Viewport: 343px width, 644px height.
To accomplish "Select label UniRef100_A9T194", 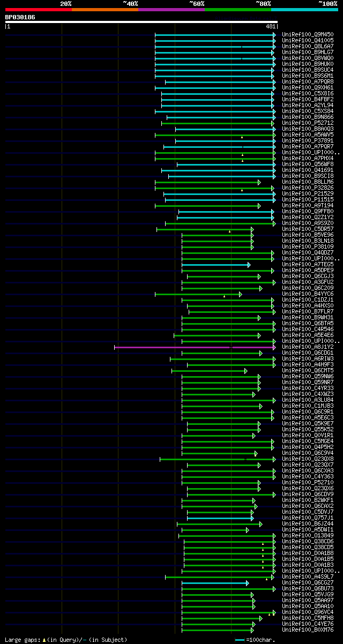I will [x=308, y=205].
